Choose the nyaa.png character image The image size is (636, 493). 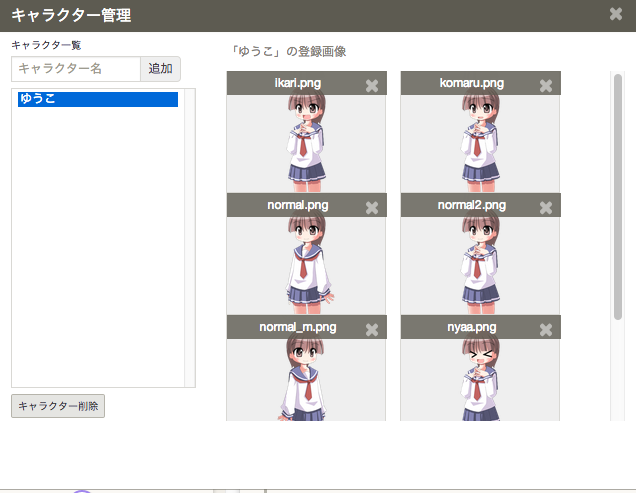pos(480,380)
